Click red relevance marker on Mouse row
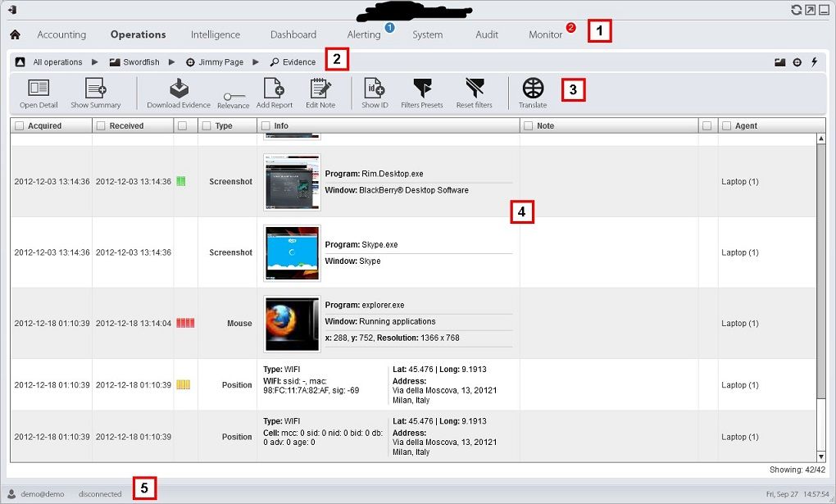This screenshot has width=836, height=504. point(185,323)
